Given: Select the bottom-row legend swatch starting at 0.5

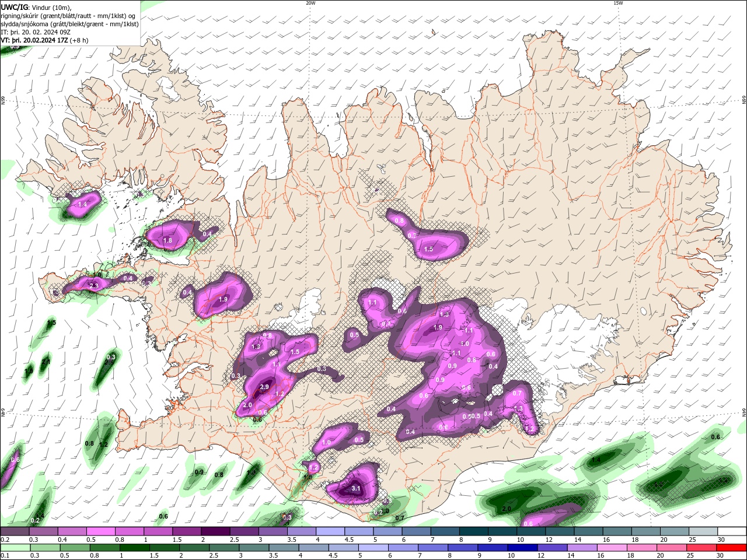Looking at the screenshot, I should (x=75, y=548).
